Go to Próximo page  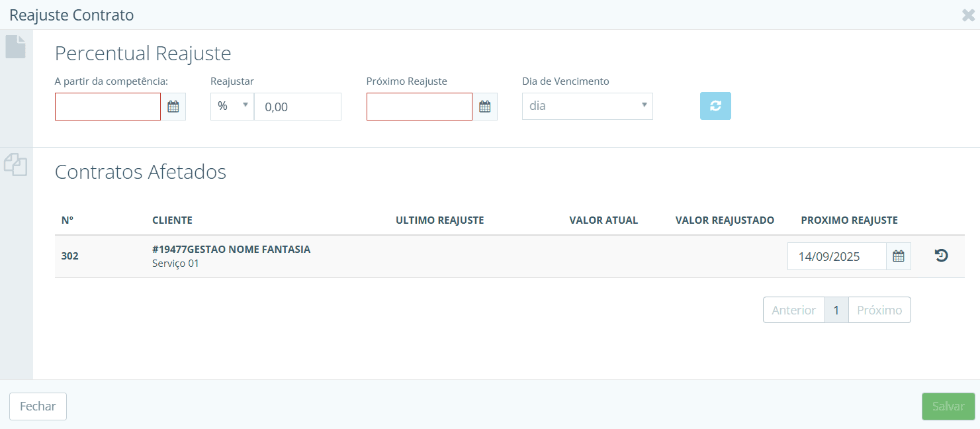pos(879,310)
